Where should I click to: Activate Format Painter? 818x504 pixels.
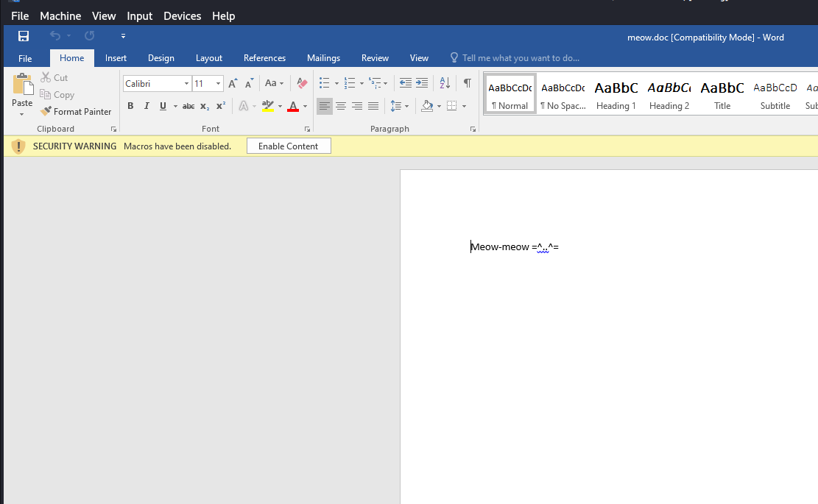click(x=76, y=112)
